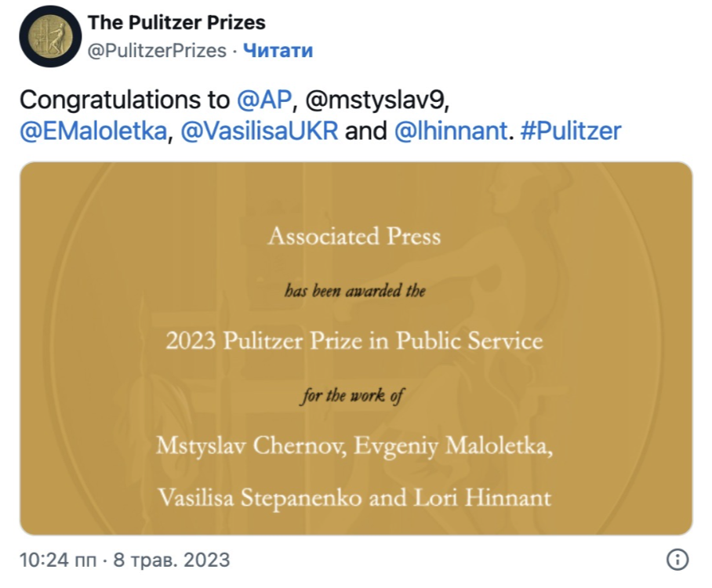Image resolution: width=712 pixels, height=588 pixels.
Task: Click the Vasilisa Stepanenko and Lori Hinnant line
Action: pos(354,496)
